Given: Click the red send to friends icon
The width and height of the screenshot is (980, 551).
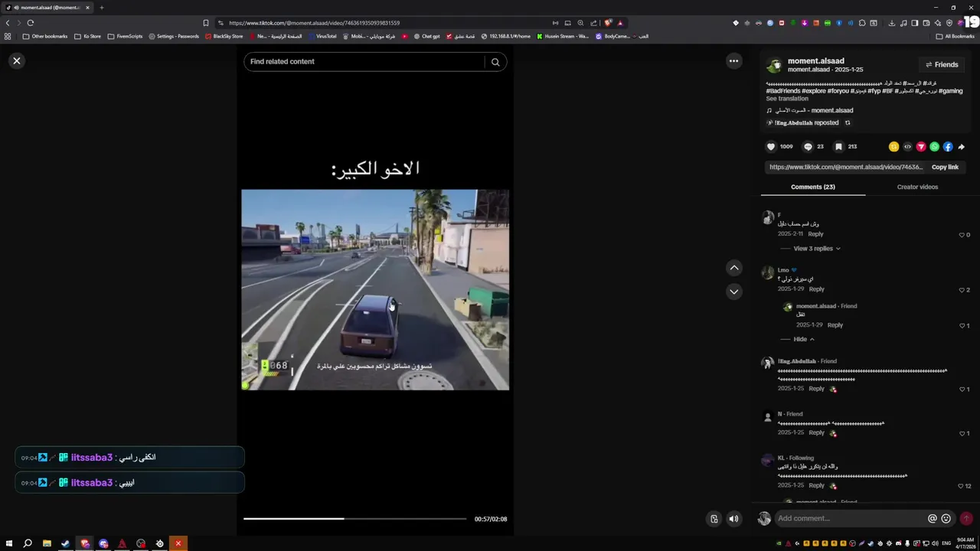Looking at the screenshot, I should click(921, 147).
